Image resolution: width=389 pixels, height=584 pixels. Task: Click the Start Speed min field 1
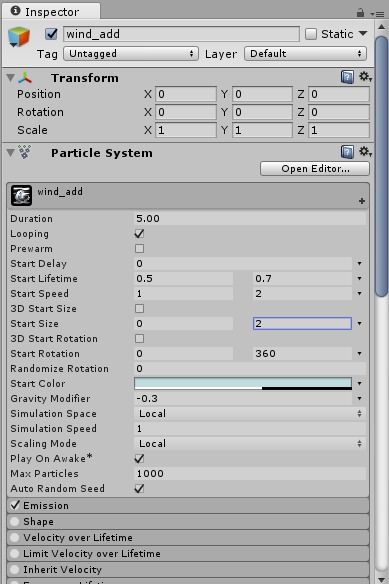coord(184,293)
